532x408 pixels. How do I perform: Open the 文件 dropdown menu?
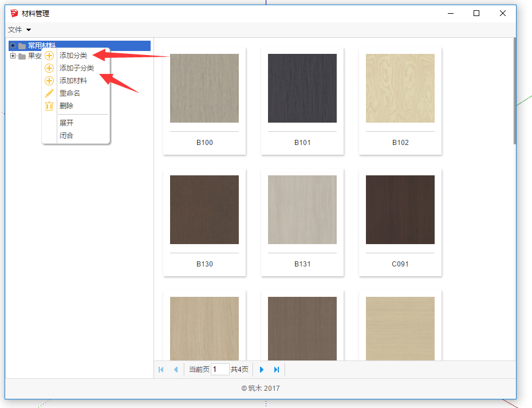point(19,30)
